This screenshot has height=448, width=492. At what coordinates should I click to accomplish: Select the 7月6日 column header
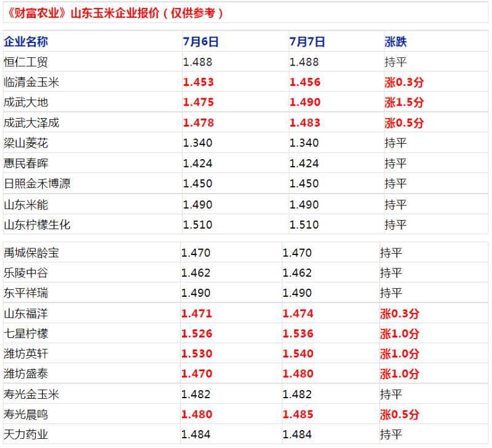coord(201,41)
